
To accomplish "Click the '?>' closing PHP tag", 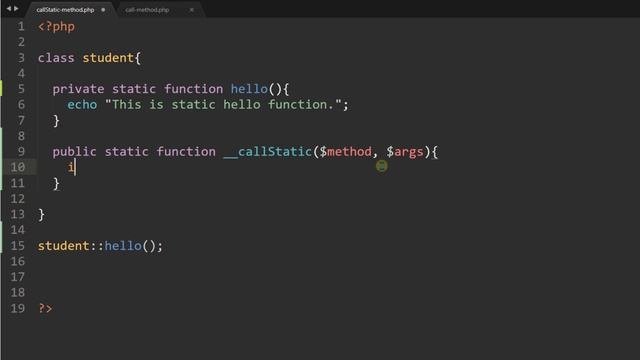I will [x=45, y=309].
